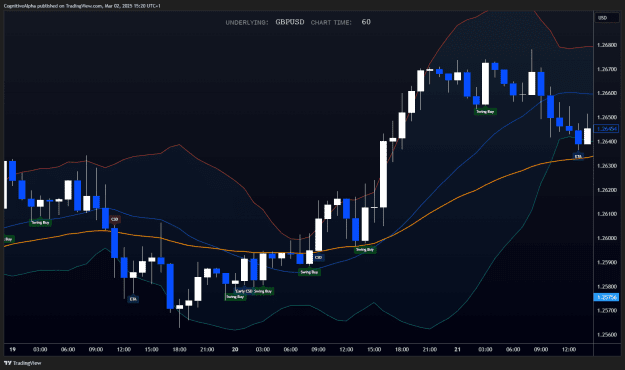Click the 1.26700 price axis label

coord(607,69)
